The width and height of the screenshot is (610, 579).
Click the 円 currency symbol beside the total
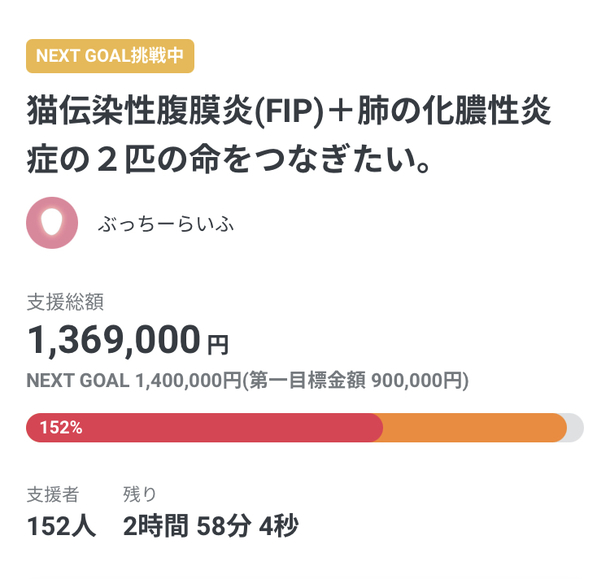click(217, 346)
